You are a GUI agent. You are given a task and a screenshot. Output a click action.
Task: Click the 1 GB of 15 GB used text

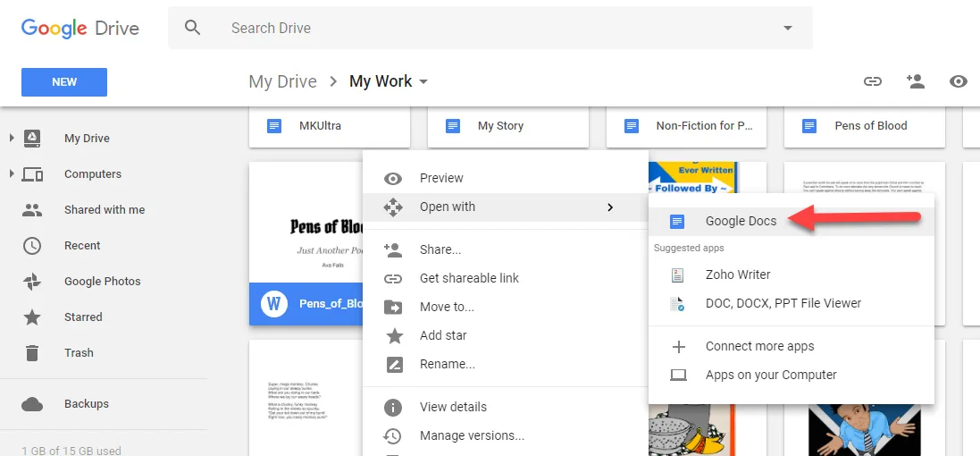click(x=71, y=451)
